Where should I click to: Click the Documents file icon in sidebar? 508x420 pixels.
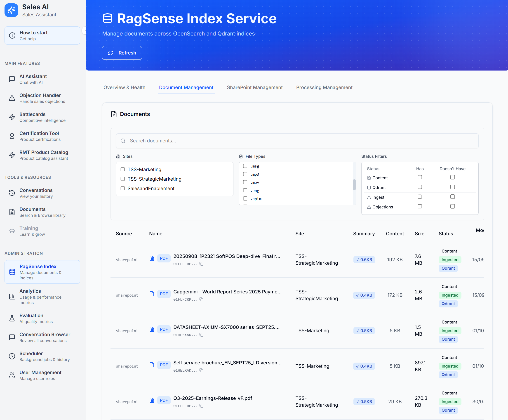pyautogui.click(x=12, y=212)
